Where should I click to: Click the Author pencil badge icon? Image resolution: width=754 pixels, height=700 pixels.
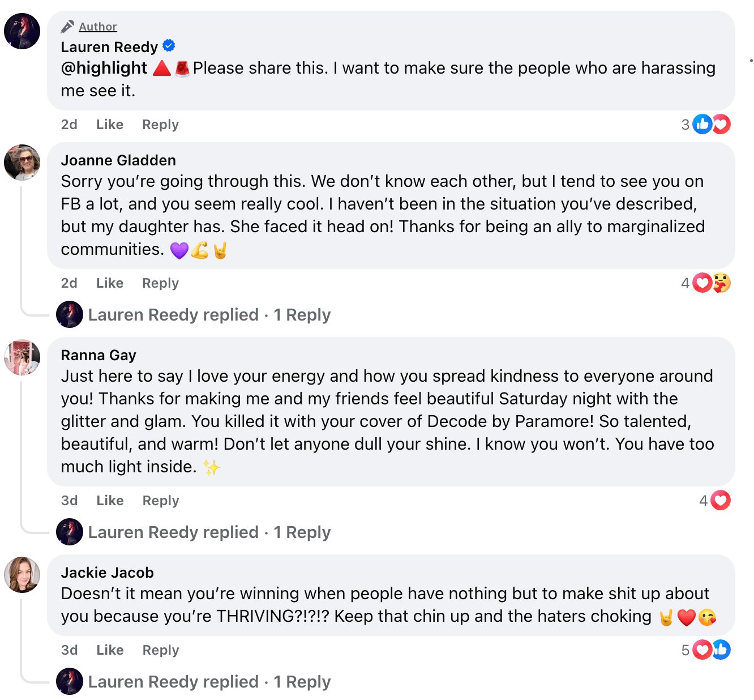tap(67, 27)
